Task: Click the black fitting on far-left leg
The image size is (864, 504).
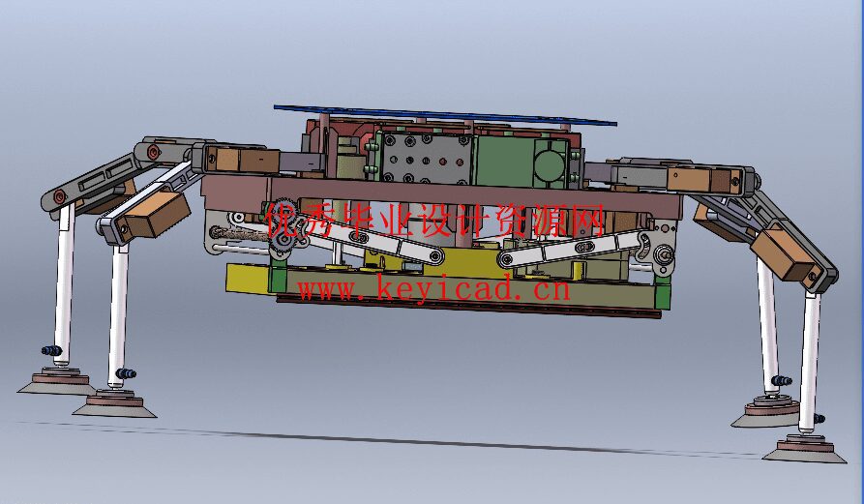Action: coord(51,350)
